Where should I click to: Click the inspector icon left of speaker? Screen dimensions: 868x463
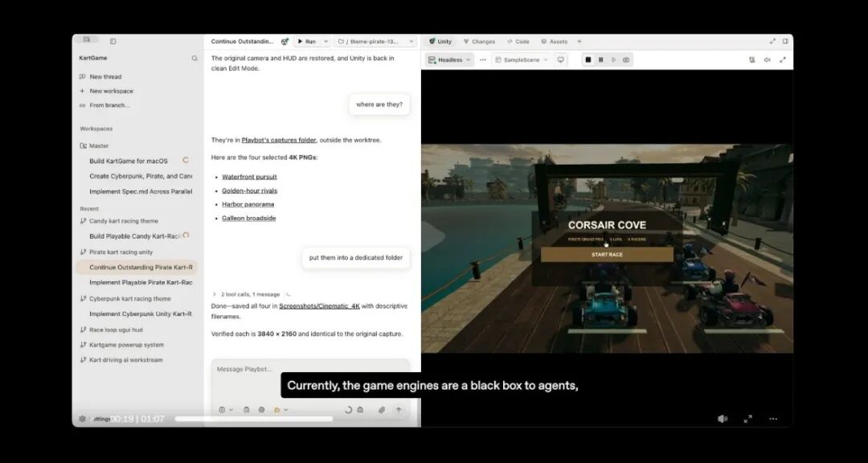pos(751,59)
